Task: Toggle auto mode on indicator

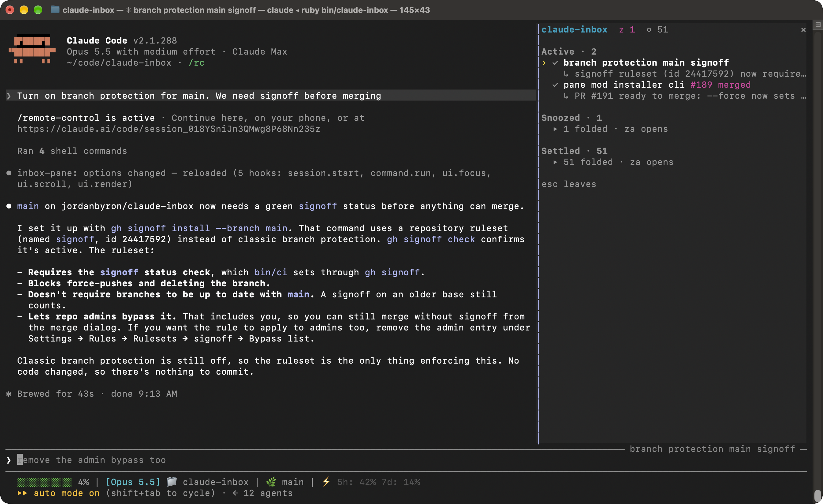Action: 67,493
